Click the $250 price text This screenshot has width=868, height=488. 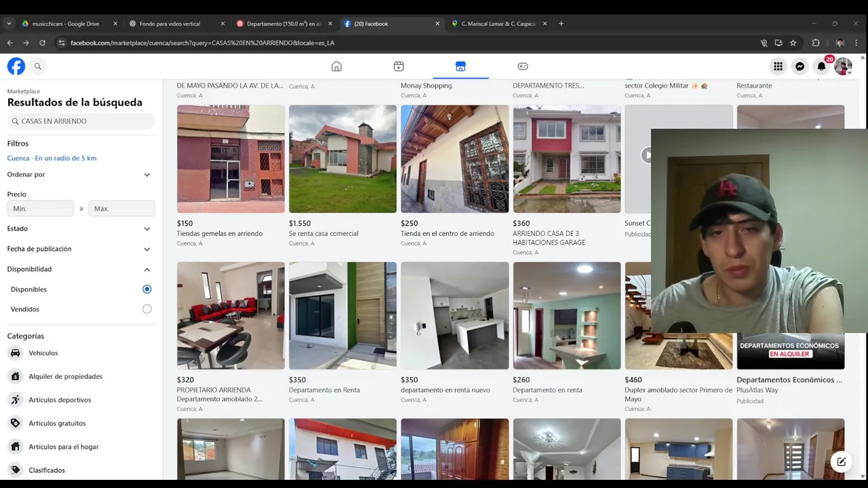pos(409,223)
